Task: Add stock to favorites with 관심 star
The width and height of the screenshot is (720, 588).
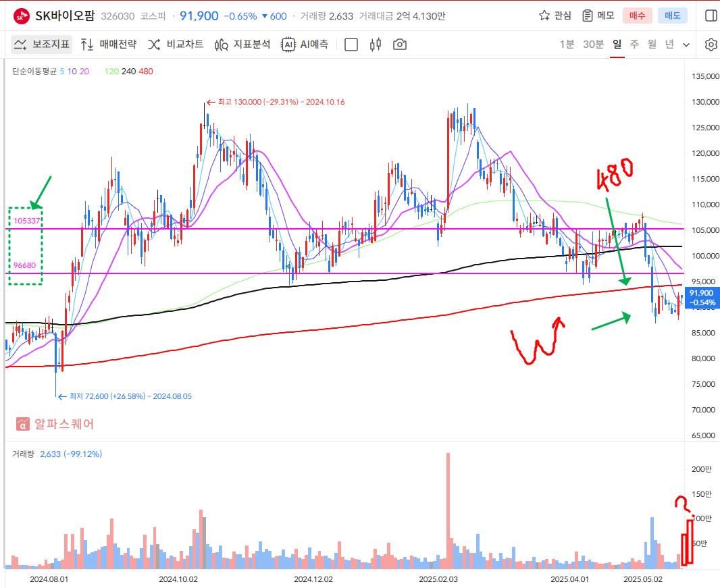Action: pos(555,16)
